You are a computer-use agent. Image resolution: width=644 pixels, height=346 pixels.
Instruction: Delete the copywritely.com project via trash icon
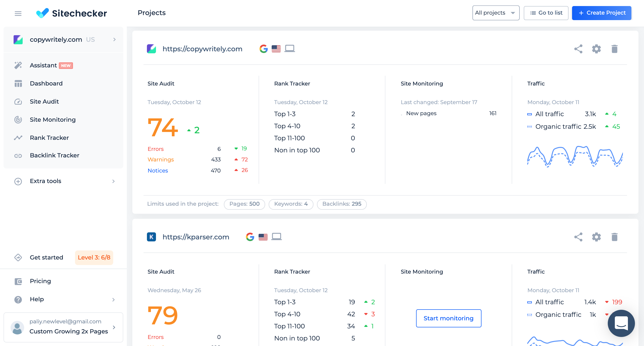pyautogui.click(x=615, y=49)
